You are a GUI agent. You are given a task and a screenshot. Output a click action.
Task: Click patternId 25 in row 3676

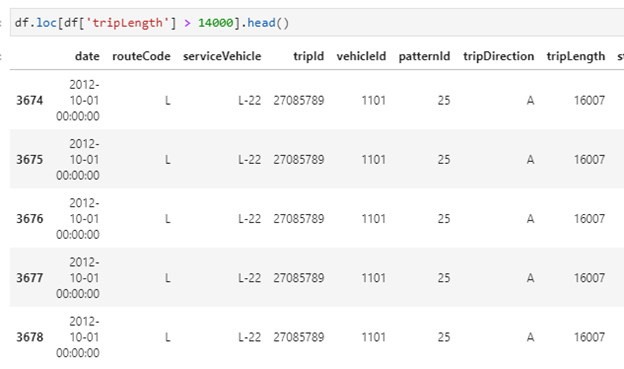click(x=444, y=219)
